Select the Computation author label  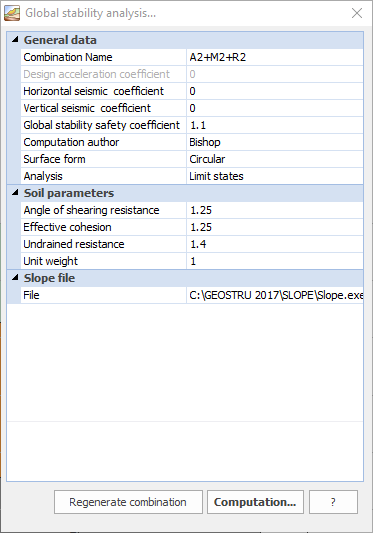click(71, 142)
